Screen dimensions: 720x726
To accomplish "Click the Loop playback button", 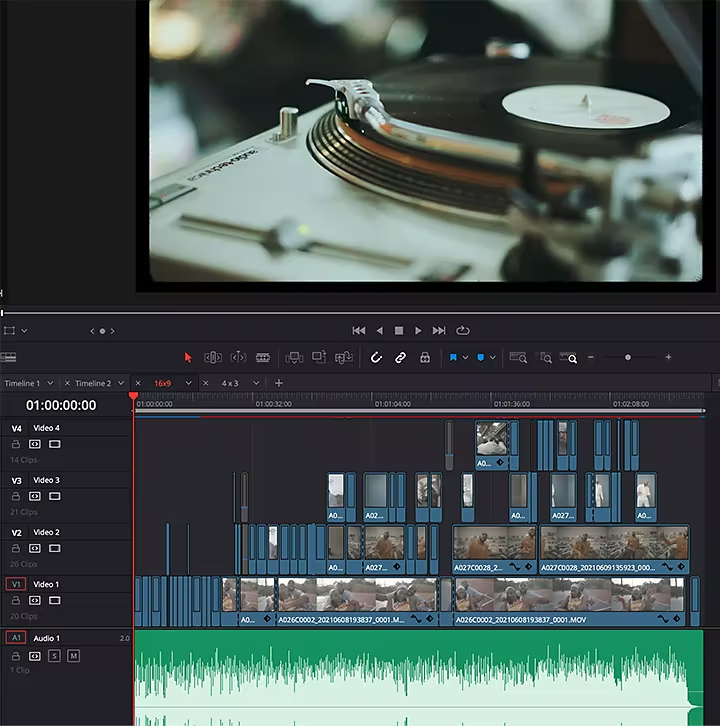I will pyautogui.click(x=463, y=330).
